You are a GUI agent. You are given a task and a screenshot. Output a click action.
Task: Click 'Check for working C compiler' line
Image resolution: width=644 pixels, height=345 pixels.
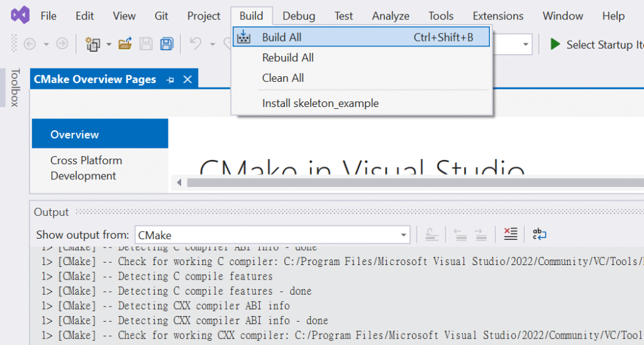point(343,261)
